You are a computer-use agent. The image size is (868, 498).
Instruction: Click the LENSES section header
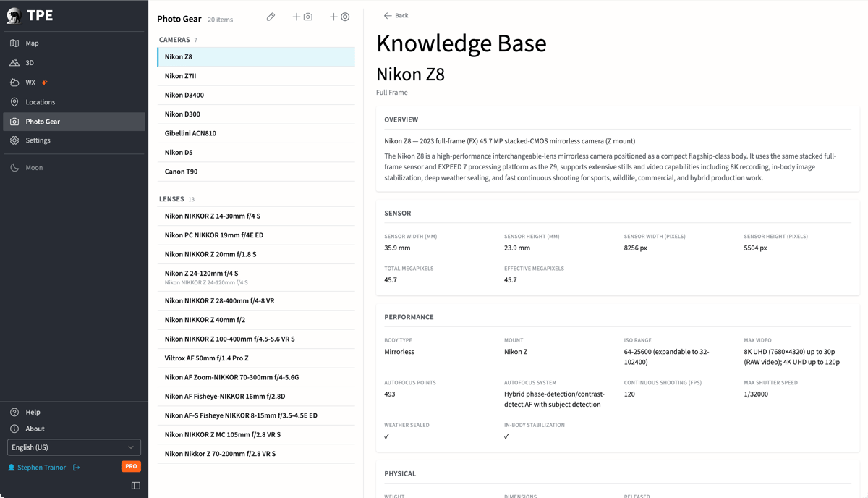click(x=171, y=199)
